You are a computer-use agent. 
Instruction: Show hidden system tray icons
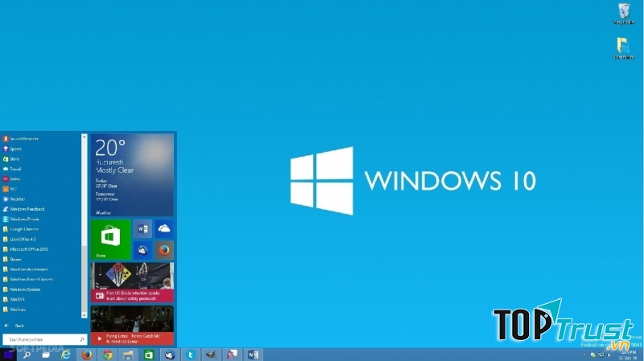click(x=584, y=355)
